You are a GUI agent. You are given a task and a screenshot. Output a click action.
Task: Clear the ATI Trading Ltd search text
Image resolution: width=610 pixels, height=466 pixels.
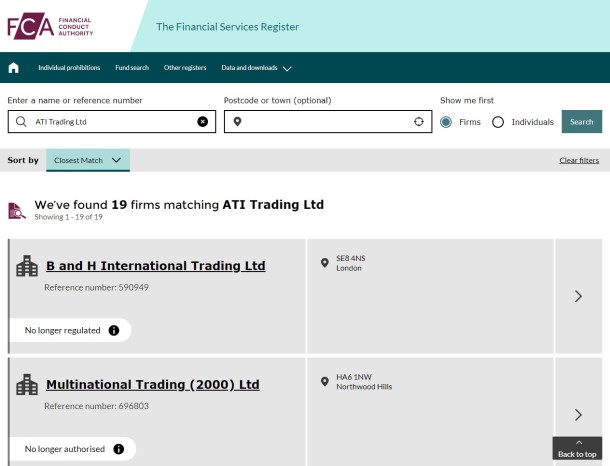[202, 122]
